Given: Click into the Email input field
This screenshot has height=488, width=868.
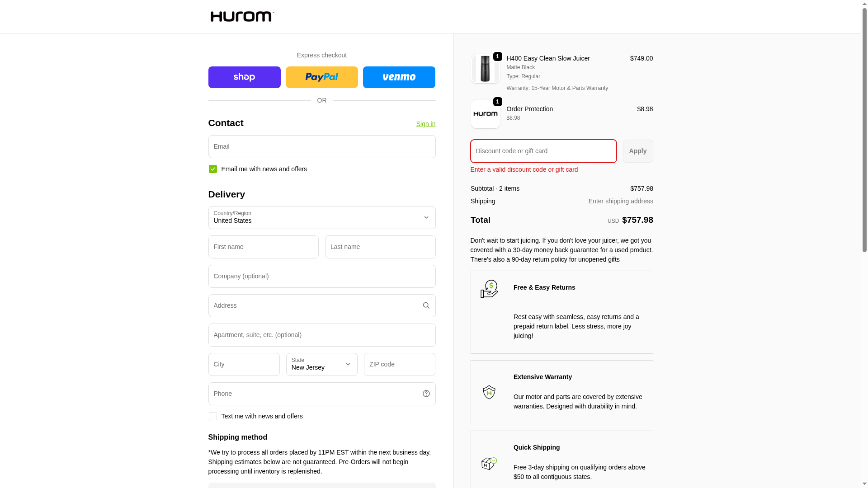Looking at the screenshot, I should point(321,146).
